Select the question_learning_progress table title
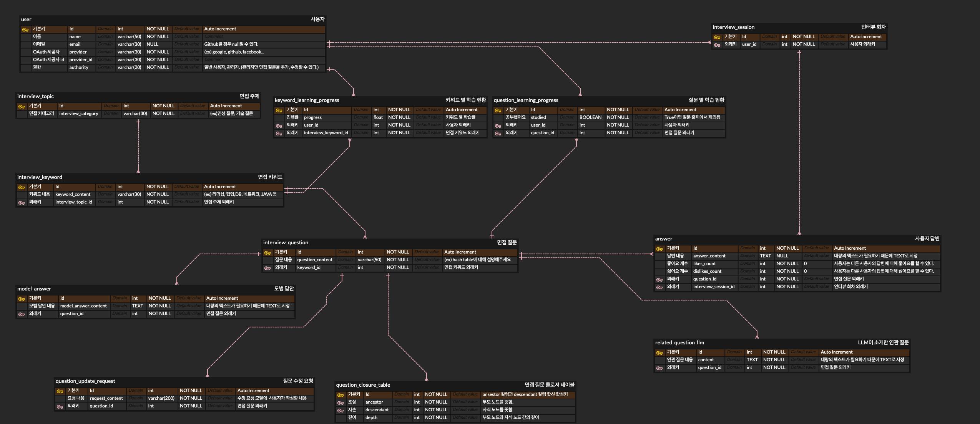 click(x=526, y=100)
